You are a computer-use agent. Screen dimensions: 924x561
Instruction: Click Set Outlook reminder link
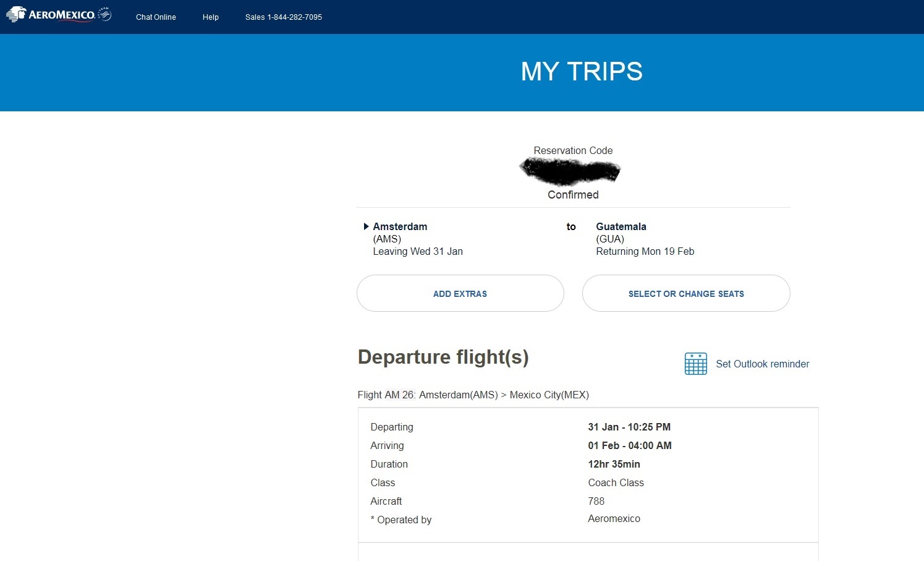pyautogui.click(x=762, y=364)
